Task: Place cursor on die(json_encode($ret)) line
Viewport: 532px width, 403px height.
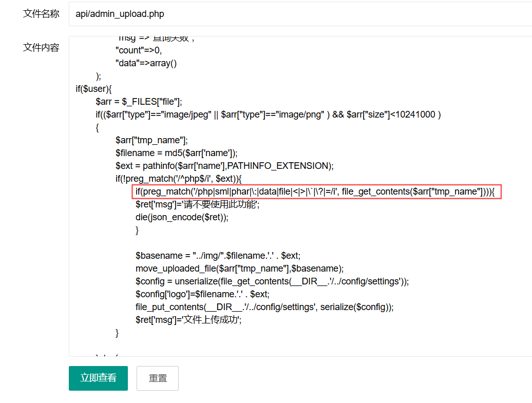Action: [182, 217]
